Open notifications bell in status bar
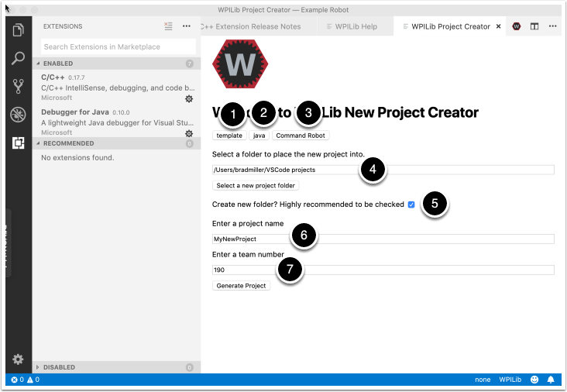Viewport: 567px width, 392px height. (x=551, y=380)
